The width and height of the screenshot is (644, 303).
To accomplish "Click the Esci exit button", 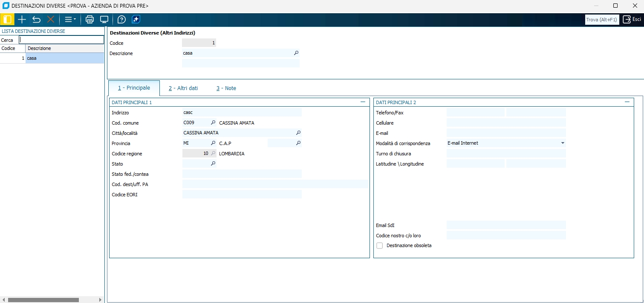I will [x=632, y=19].
